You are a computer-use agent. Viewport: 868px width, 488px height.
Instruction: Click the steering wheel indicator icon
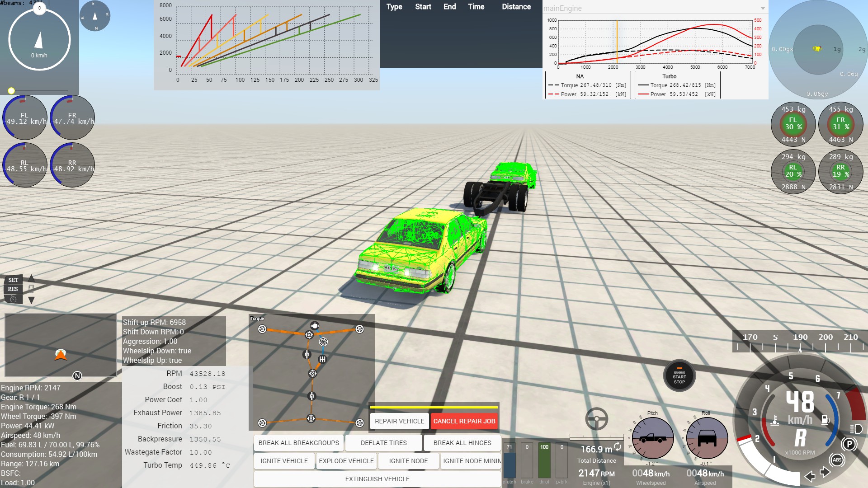596,419
